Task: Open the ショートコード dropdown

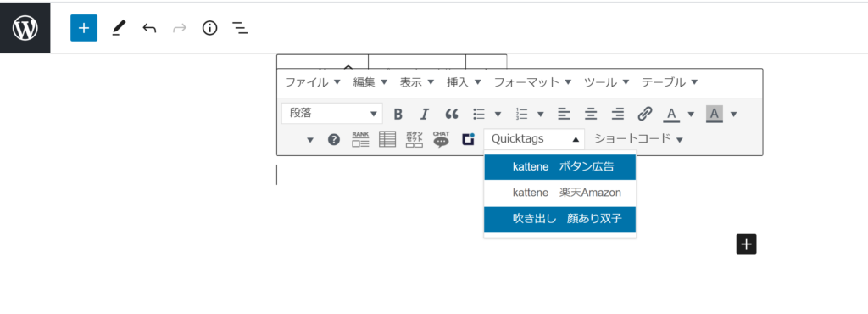Action: point(638,139)
